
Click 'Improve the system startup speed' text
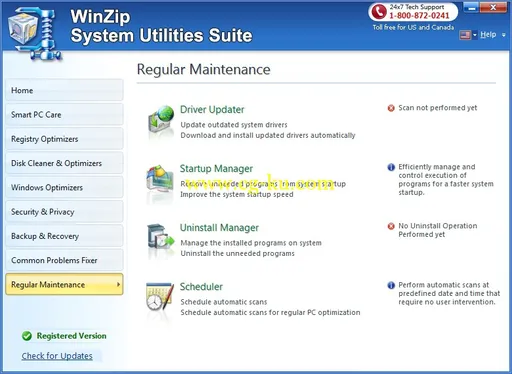pyautogui.click(x=237, y=194)
